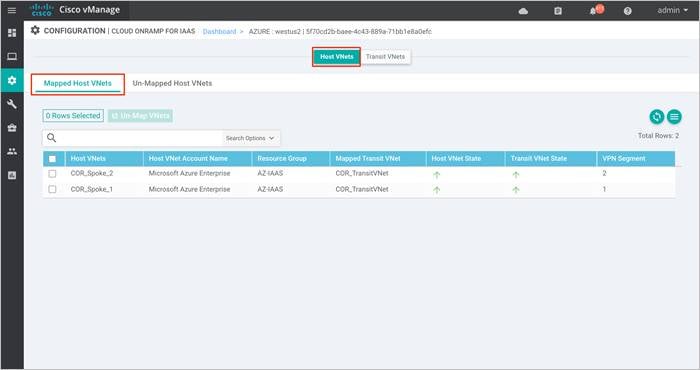
Task: Open the hamburger navigation menu
Action: click(12, 10)
